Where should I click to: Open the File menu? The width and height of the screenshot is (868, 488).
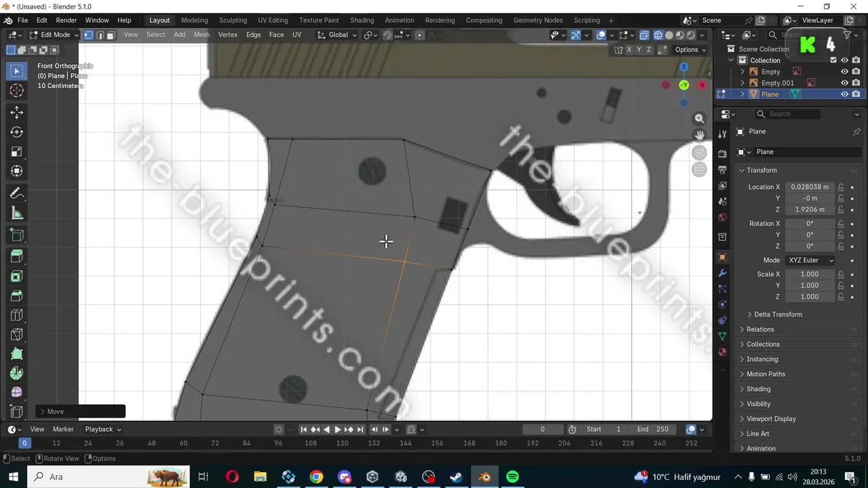pyautogui.click(x=22, y=20)
